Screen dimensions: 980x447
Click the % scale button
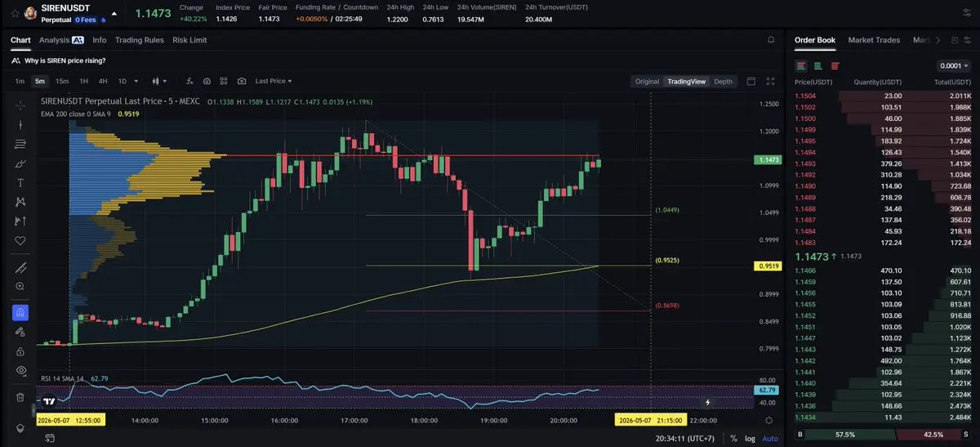(733, 439)
